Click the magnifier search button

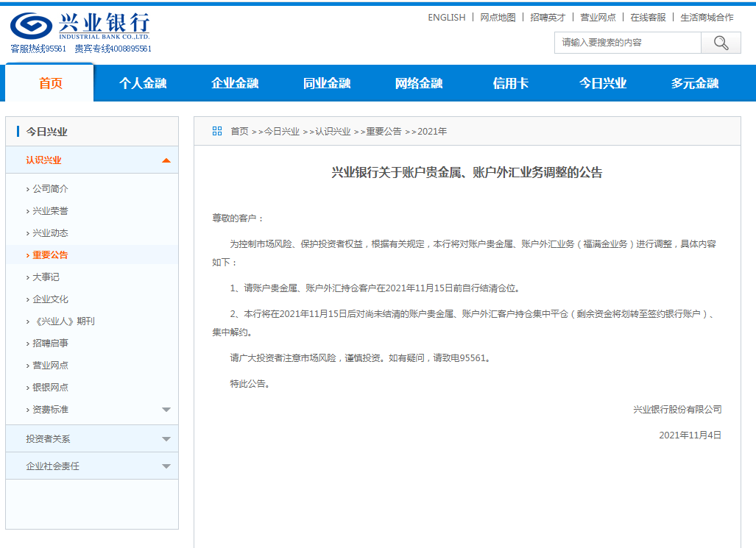click(721, 43)
